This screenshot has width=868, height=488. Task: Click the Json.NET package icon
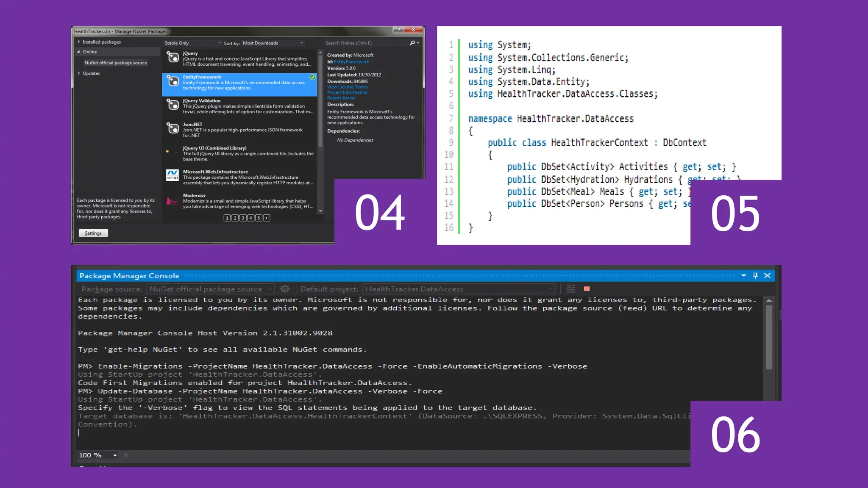point(172,128)
